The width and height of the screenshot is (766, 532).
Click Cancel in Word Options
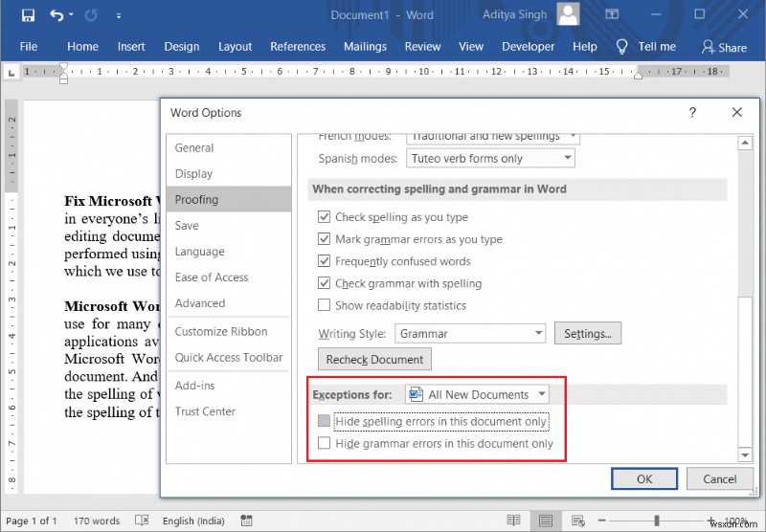coord(719,478)
